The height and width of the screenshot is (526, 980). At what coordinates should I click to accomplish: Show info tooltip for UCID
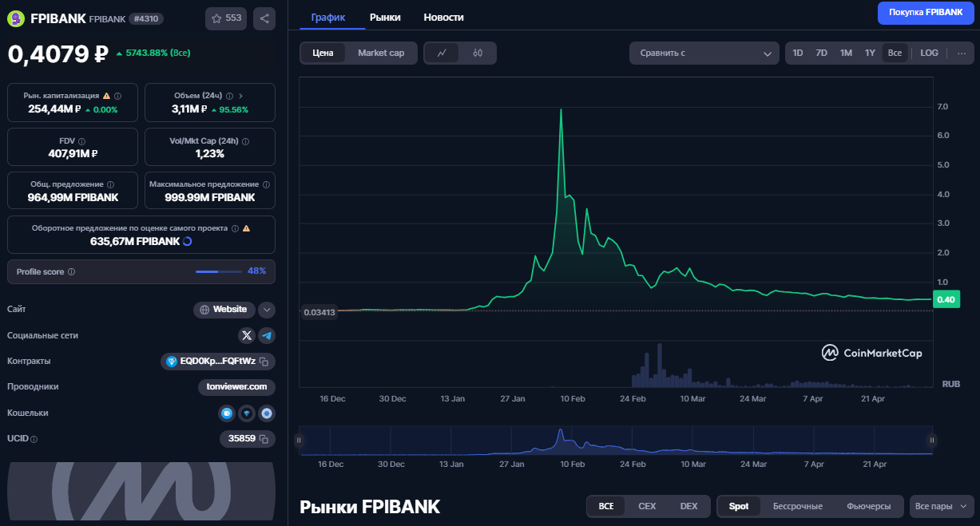point(34,439)
